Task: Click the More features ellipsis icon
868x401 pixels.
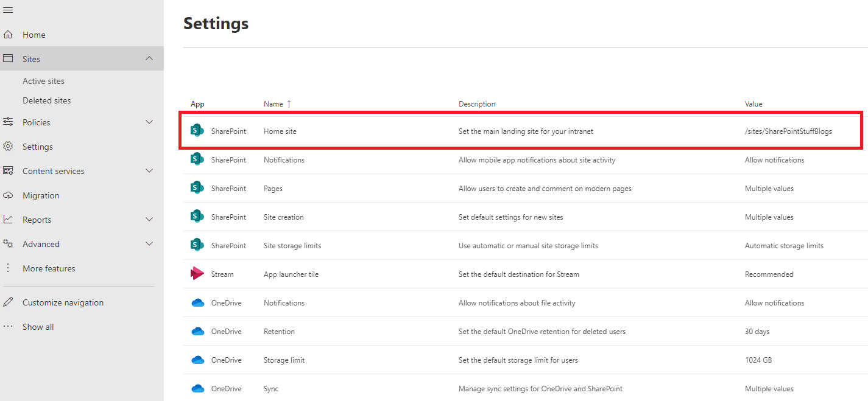Action: [x=9, y=268]
